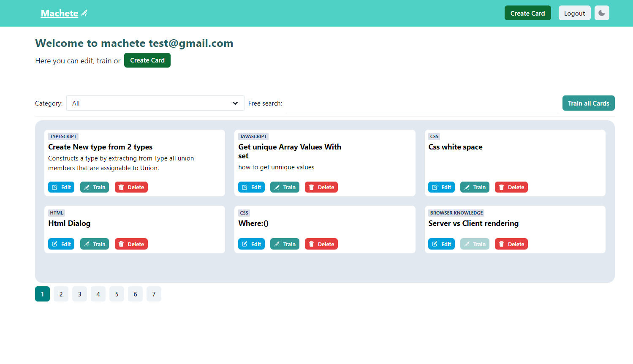The height and width of the screenshot is (364, 633).
Task: Toggle dark mode with the moon icon
Action: point(601,13)
